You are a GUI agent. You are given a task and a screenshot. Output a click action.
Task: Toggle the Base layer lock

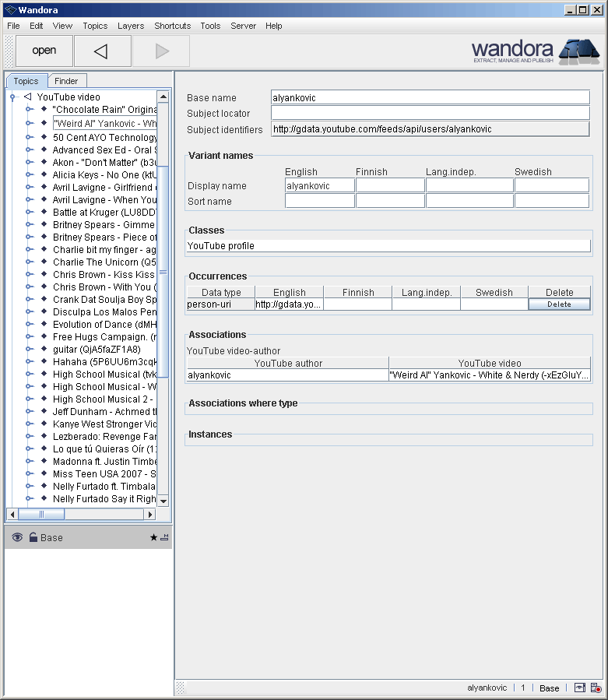coord(33,537)
